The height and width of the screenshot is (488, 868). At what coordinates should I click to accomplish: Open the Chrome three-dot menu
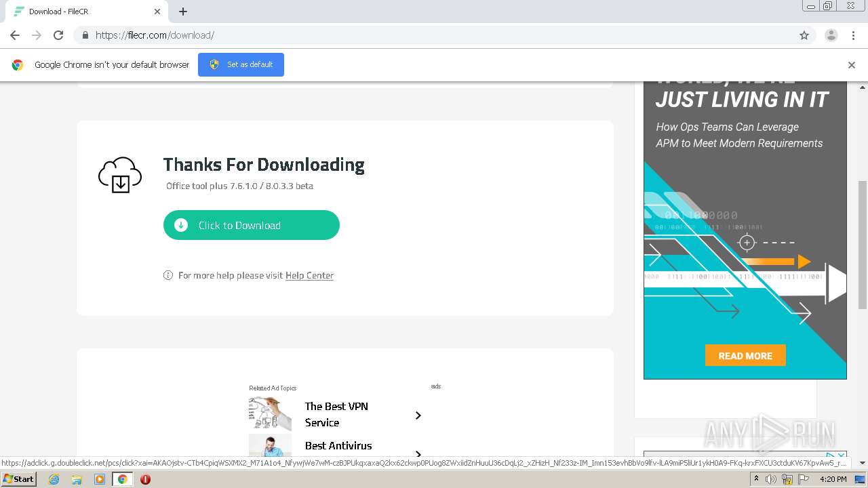pos(853,35)
